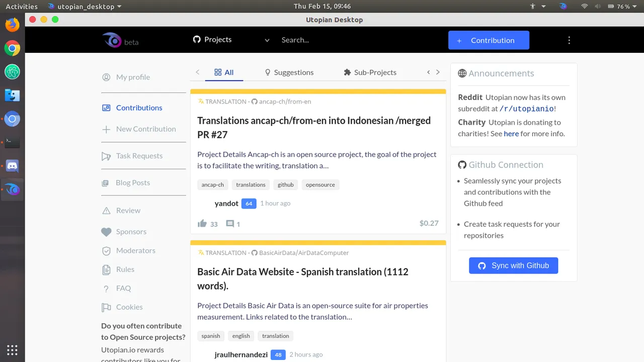Image resolution: width=644 pixels, height=362 pixels.
Task: Open the Projects dropdown selector
Action: point(231,40)
